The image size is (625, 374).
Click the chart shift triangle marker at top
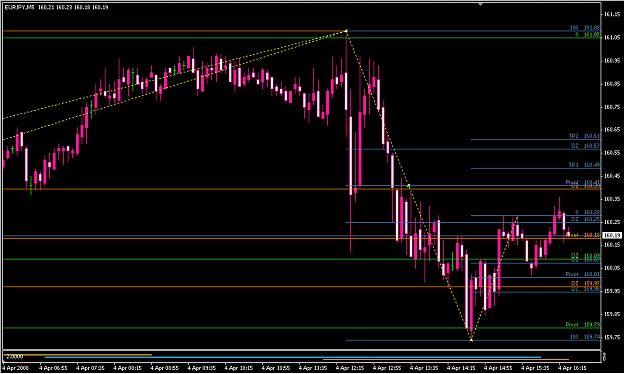coord(480,4)
